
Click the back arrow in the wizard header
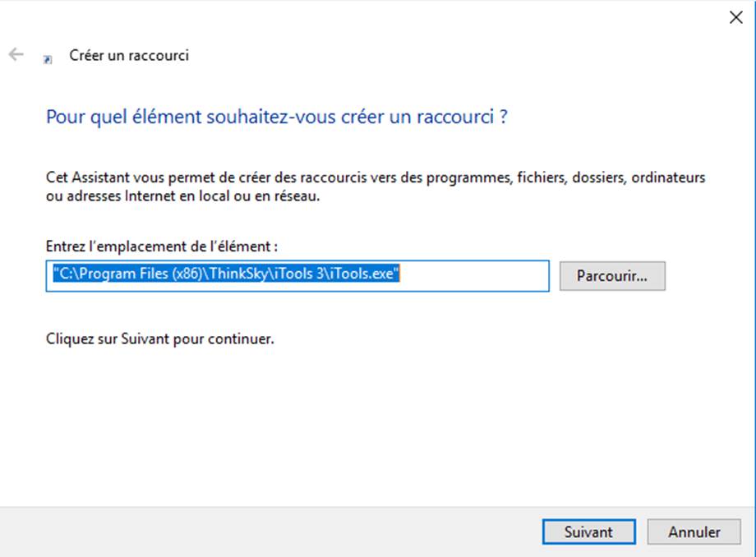coord(16,54)
